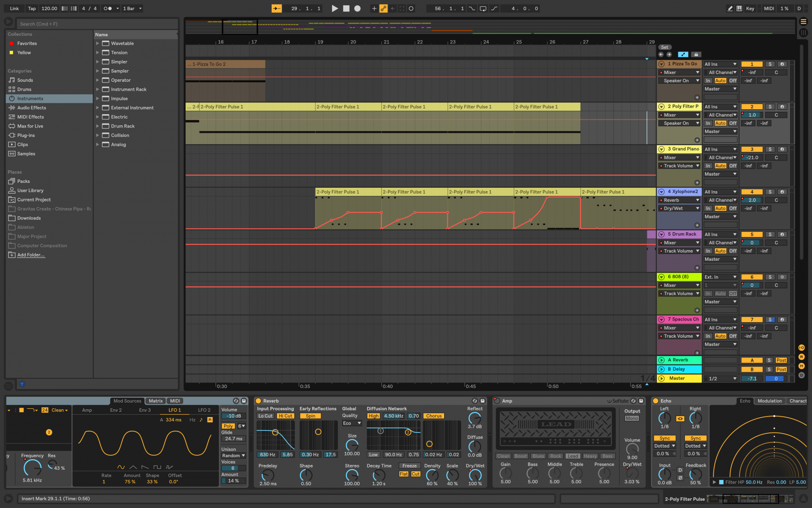Switch to the Matrix tab
812x508 pixels.
[x=155, y=401]
